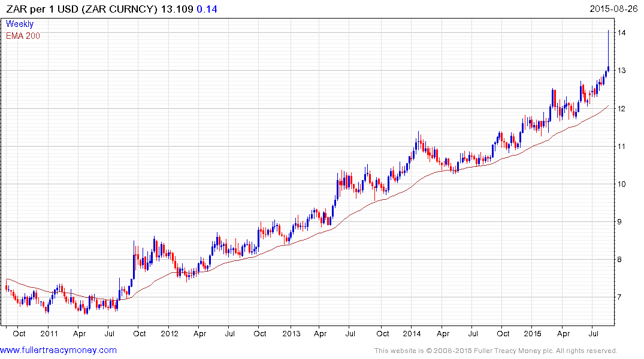This screenshot has height=359, width=644.
Task: Click the 11 price axis label
Action: coord(621,147)
